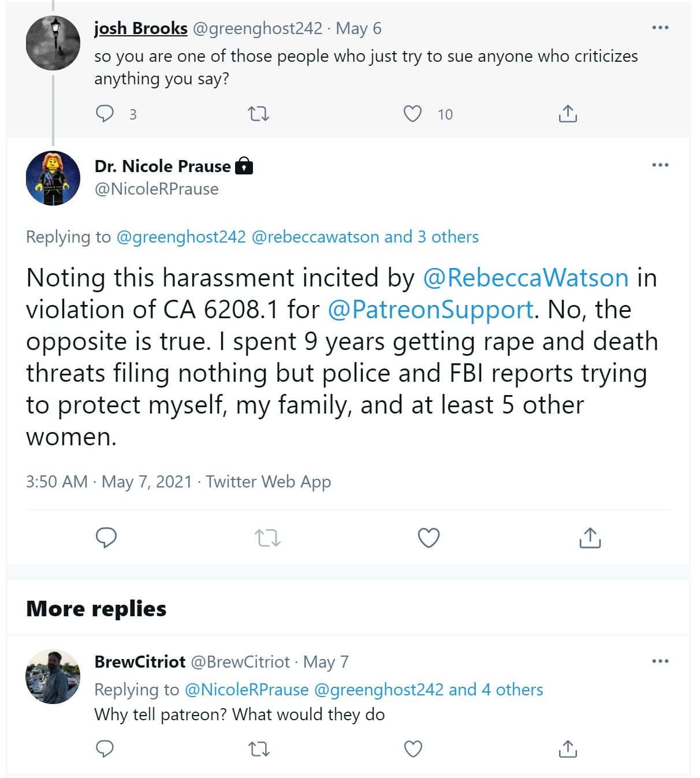Reply to josh Brooks' tweet
The width and height of the screenshot is (700, 778).
105,114
